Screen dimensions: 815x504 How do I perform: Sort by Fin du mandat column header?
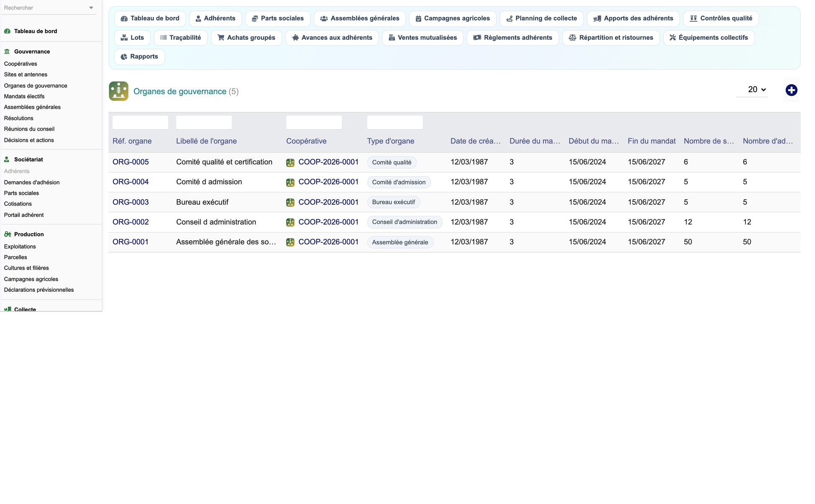pos(652,141)
